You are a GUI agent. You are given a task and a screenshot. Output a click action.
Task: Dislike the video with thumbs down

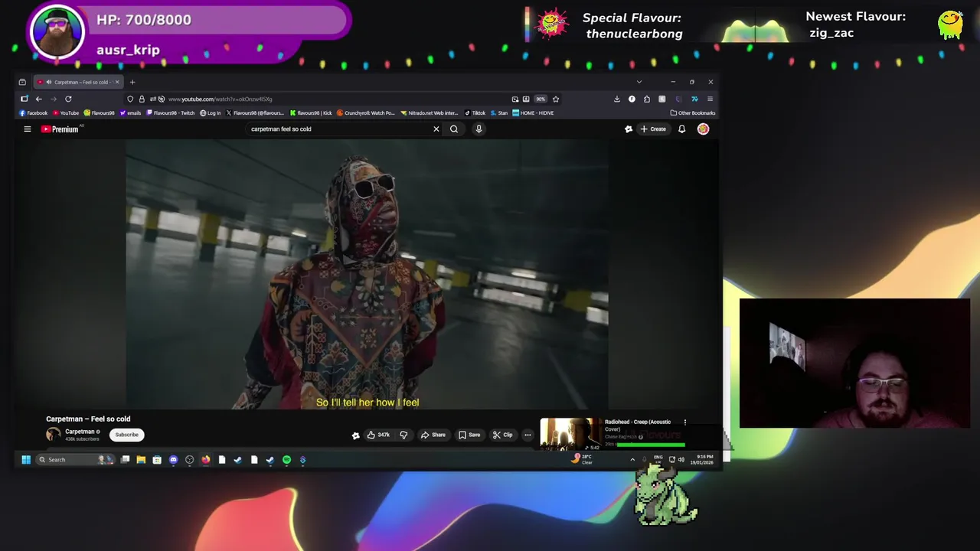403,435
